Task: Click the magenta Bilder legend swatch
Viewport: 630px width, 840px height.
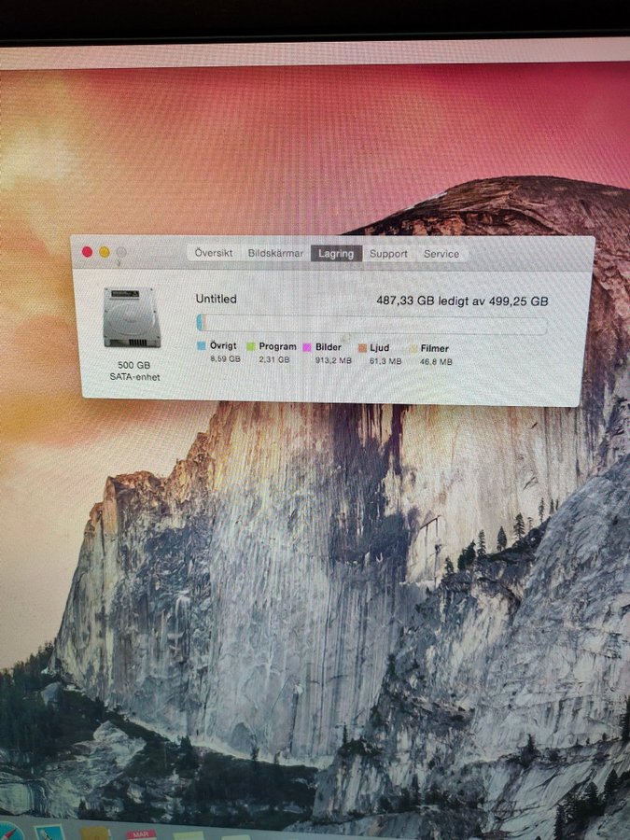Action: (x=306, y=347)
